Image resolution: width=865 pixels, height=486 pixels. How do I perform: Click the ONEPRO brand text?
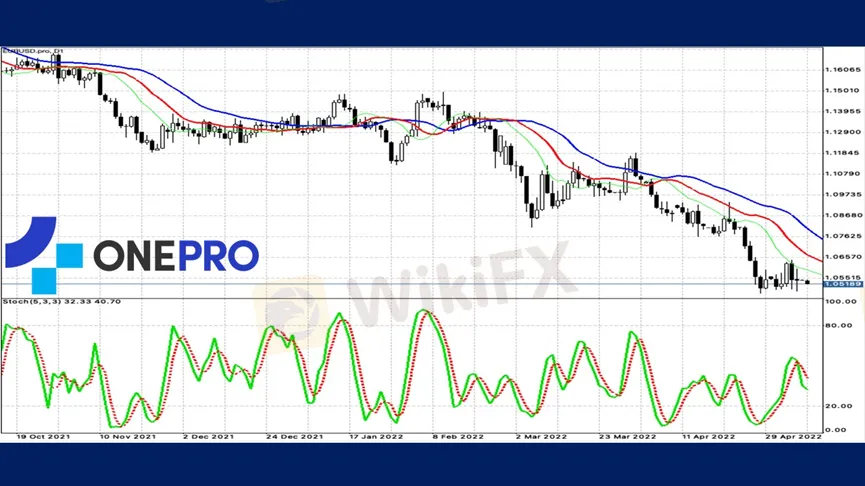[x=176, y=255]
